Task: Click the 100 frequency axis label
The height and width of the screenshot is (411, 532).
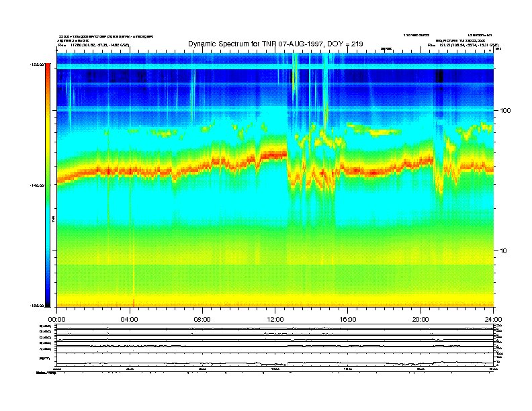Action: tap(505, 111)
